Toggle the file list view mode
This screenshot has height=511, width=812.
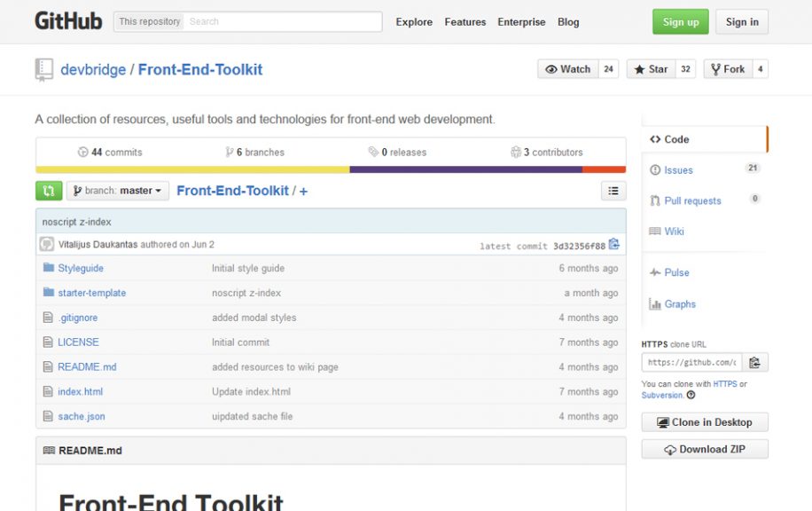point(613,191)
